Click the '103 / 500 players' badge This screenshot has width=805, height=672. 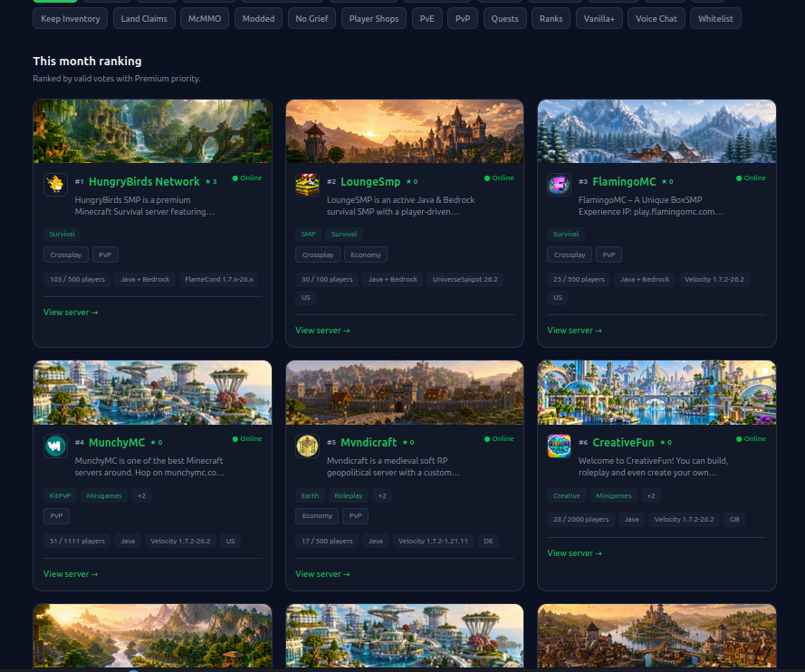pos(77,279)
